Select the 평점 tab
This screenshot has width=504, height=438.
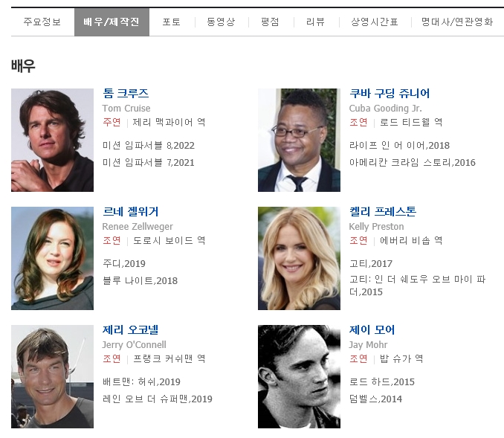click(270, 22)
